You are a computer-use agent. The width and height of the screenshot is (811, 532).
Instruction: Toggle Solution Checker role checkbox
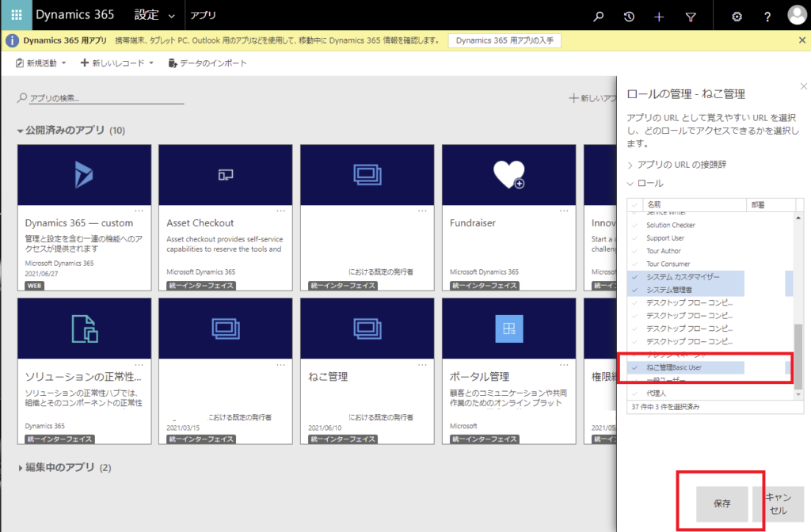634,226
